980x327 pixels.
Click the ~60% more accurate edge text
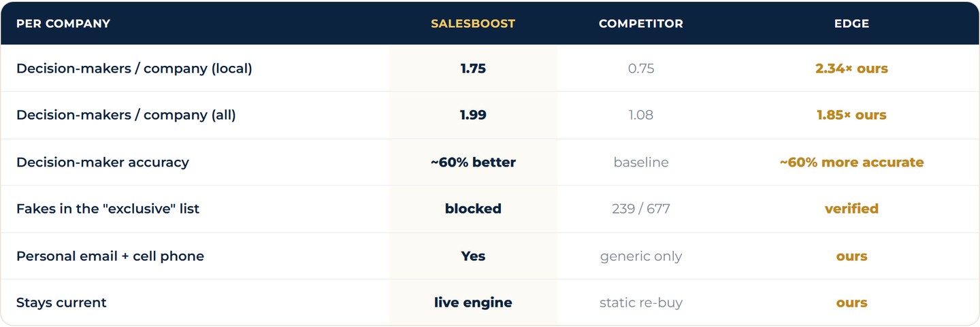click(x=851, y=162)
